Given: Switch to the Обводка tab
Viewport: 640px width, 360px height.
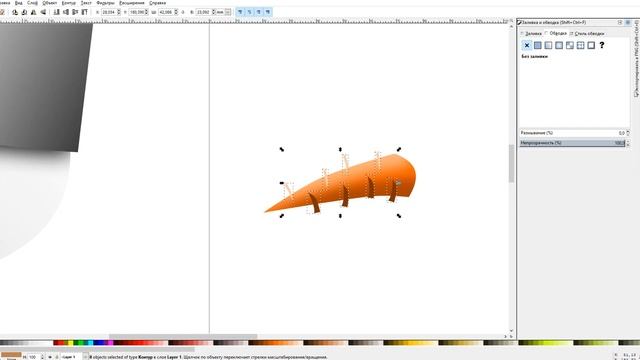Looking at the screenshot, I should pos(556,33).
